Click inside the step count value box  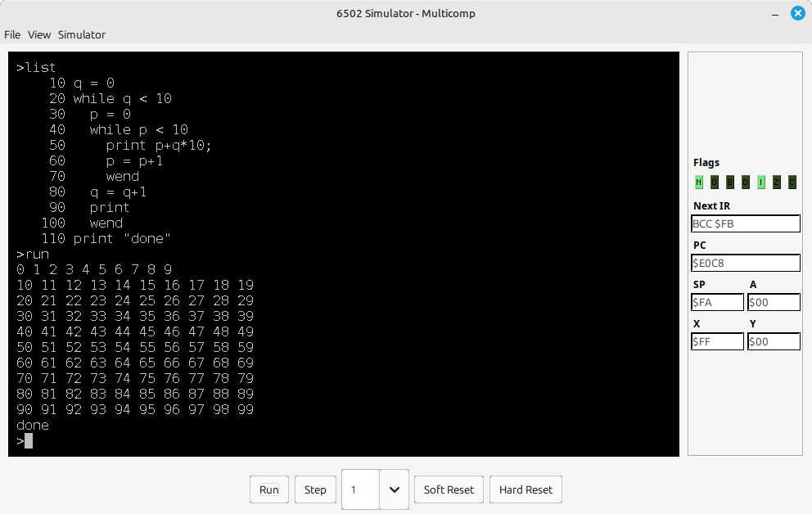(x=360, y=489)
